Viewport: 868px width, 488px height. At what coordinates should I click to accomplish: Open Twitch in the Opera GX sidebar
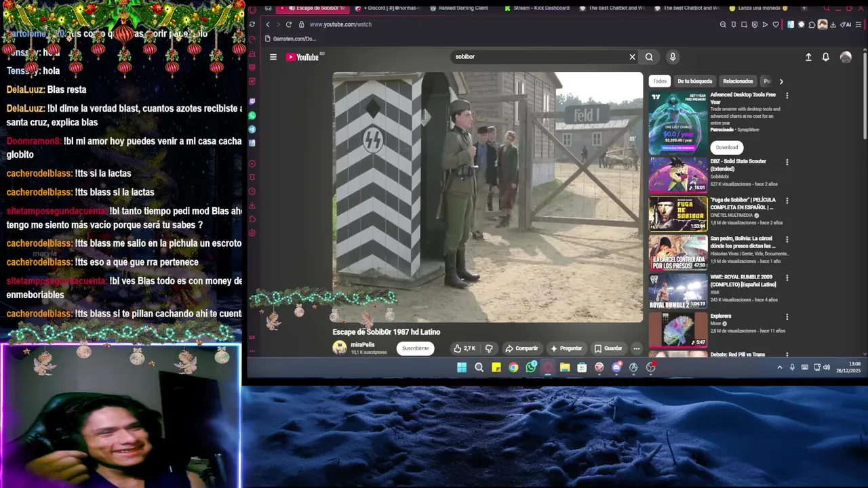coord(252,102)
